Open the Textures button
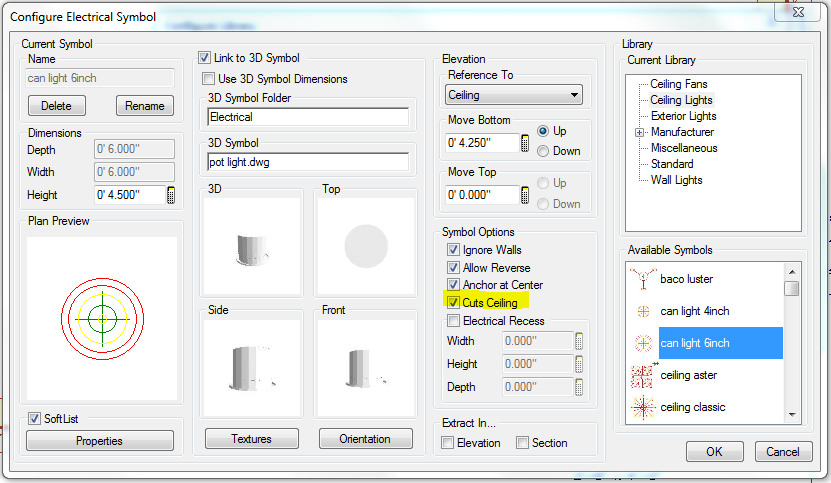Image resolution: width=831 pixels, height=483 pixels. click(x=252, y=439)
